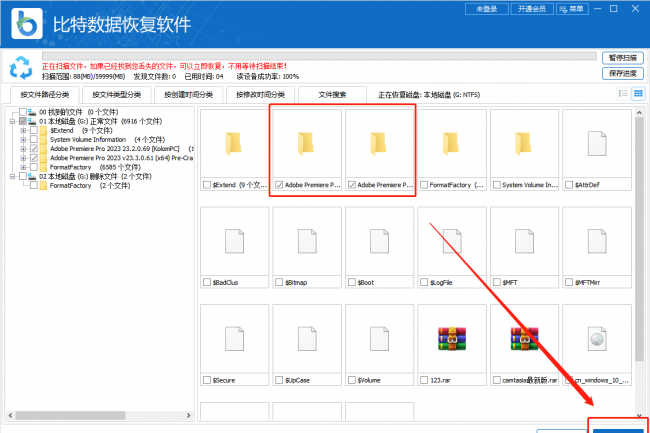Screen dimensions: 650x433
Task: Check the $AttrDef thumbnail checkbox
Action: 569,185
